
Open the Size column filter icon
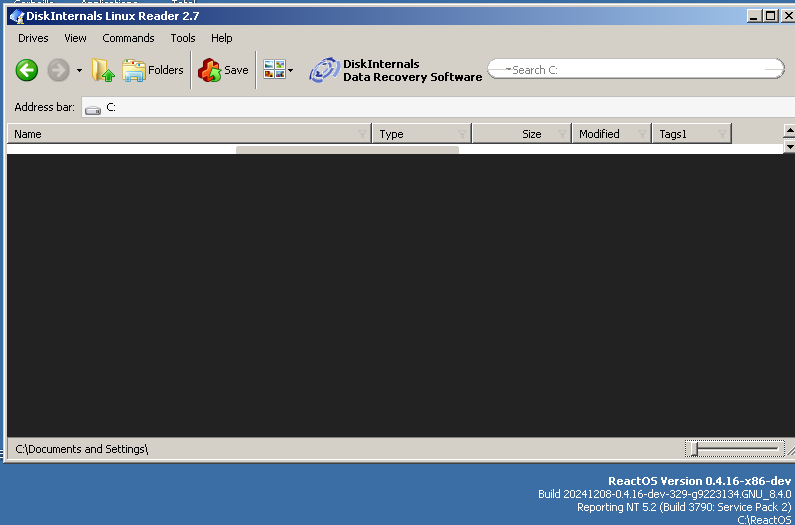pyautogui.click(x=562, y=134)
